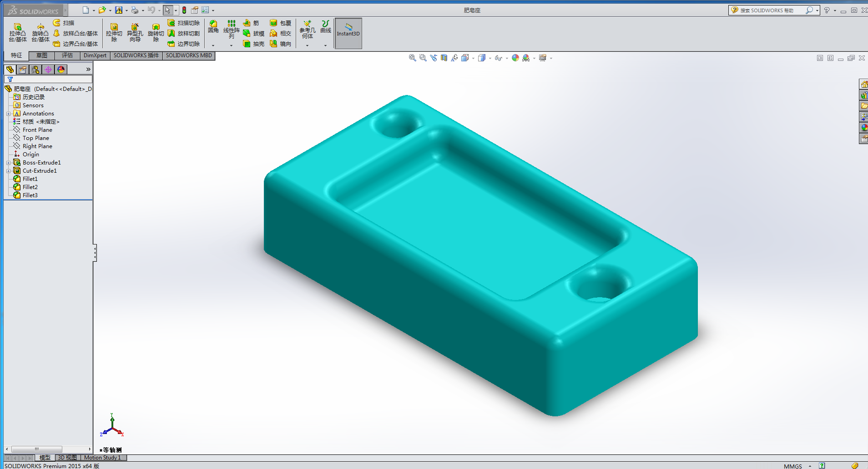
Task: Open 参考几何体 reference geometry tool
Action: 308,30
